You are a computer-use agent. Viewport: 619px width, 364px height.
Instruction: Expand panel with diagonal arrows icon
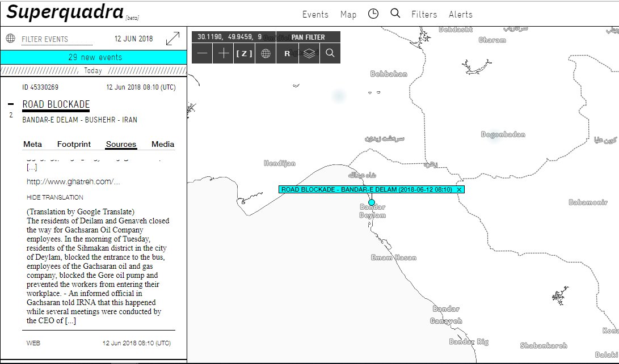(172, 39)
